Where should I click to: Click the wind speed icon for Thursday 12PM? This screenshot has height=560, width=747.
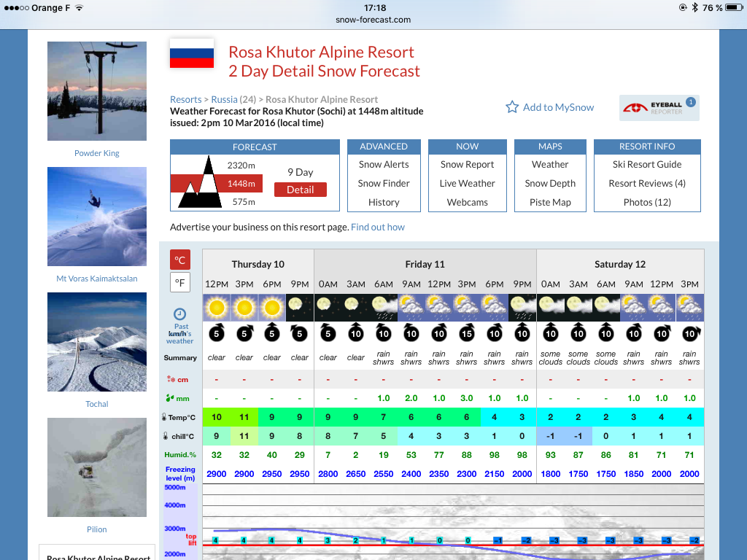click(x=216, y=332)
